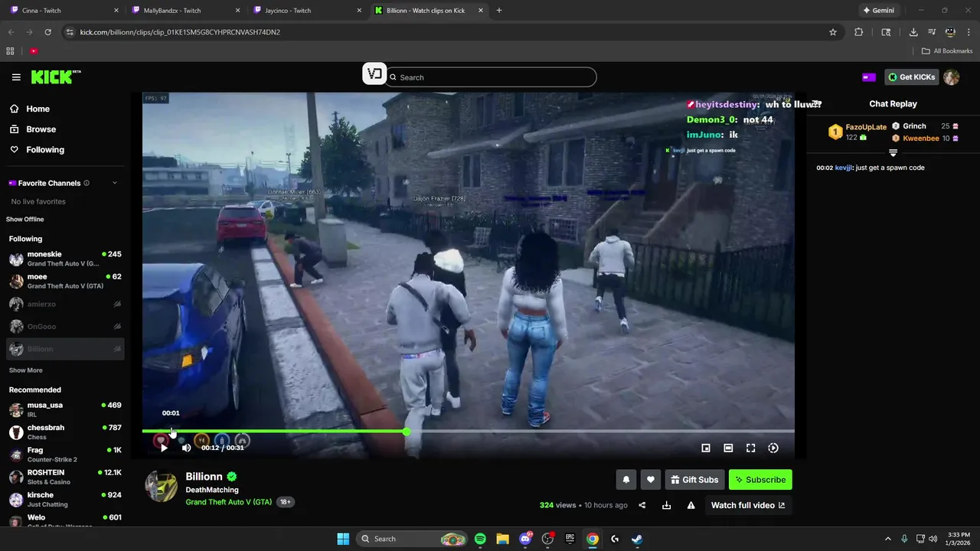Click Favorite Channels info icon
This screenshot has height=551, width=980.
coord(87,183)
